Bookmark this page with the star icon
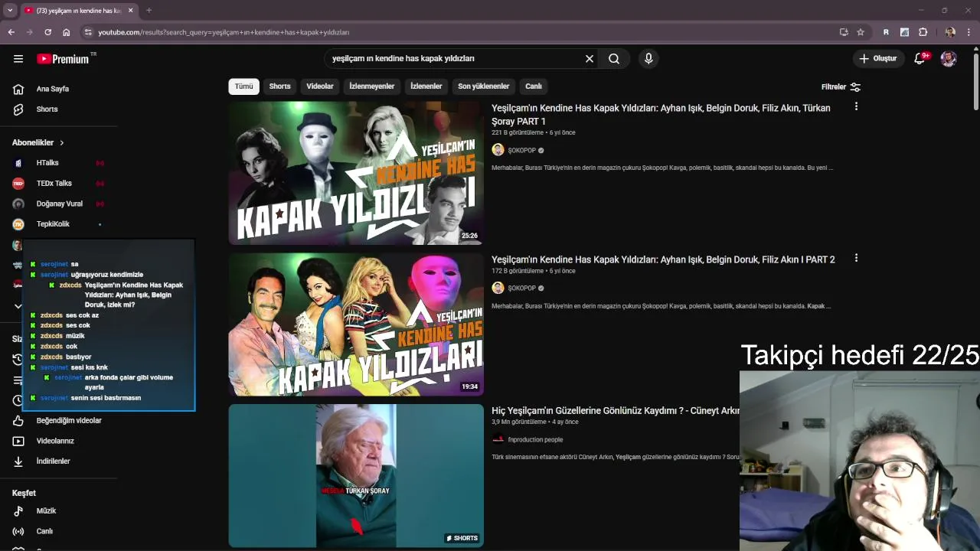This screenshot has width=980, height=551. point(861,32)
